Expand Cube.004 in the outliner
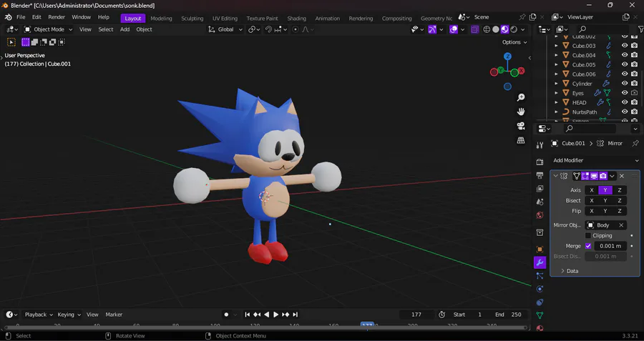 [556, 55]
